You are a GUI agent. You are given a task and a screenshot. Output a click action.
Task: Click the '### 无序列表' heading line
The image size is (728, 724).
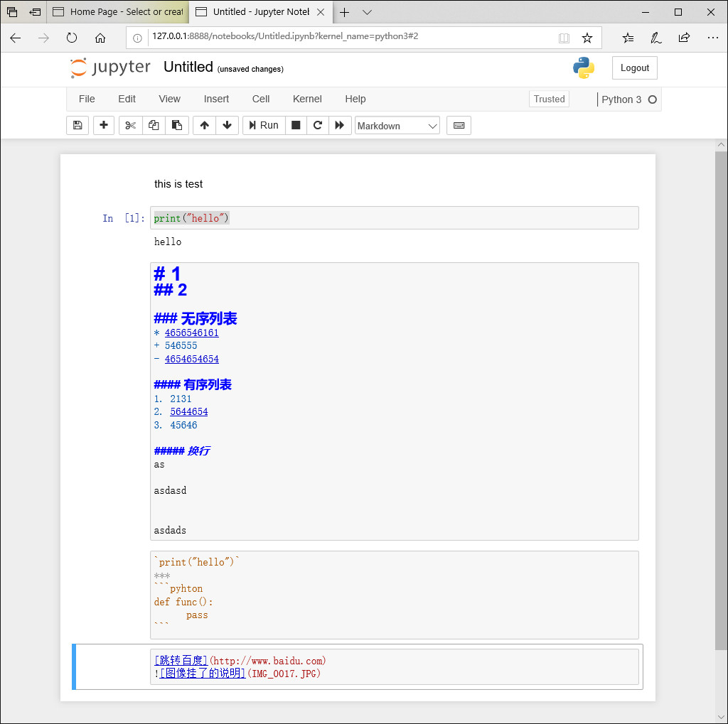pos(196,318)
